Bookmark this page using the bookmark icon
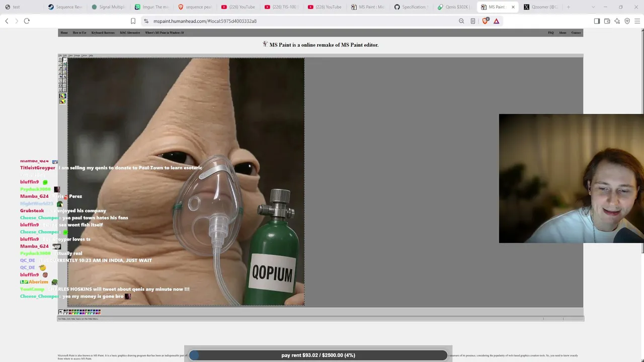The height and width of the screenshot is (362, 644). coord(133,21)
